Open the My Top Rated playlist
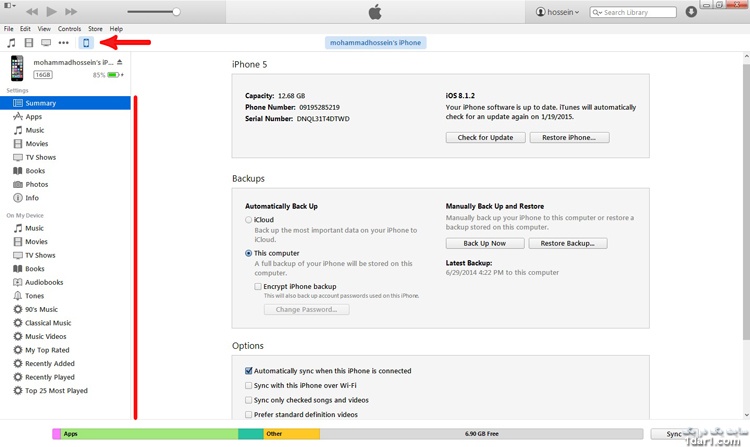Viewport: 750px width, 447px height. click(65, 350)
